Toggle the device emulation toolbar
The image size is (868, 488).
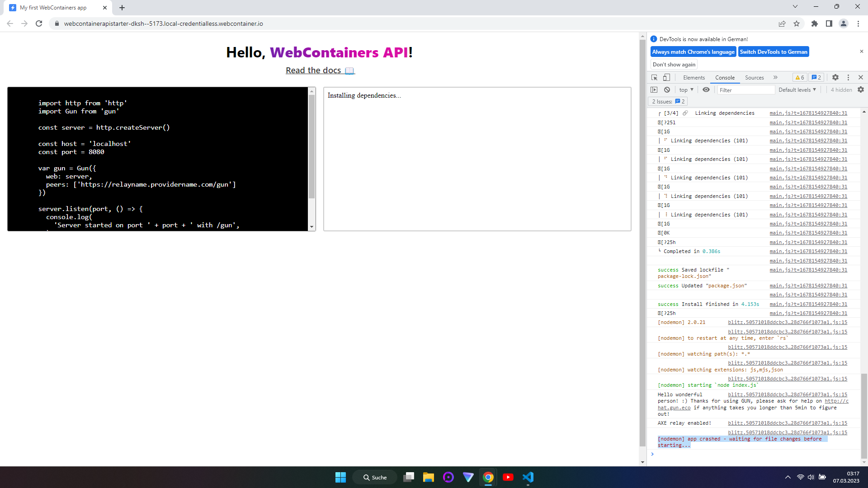666,77
